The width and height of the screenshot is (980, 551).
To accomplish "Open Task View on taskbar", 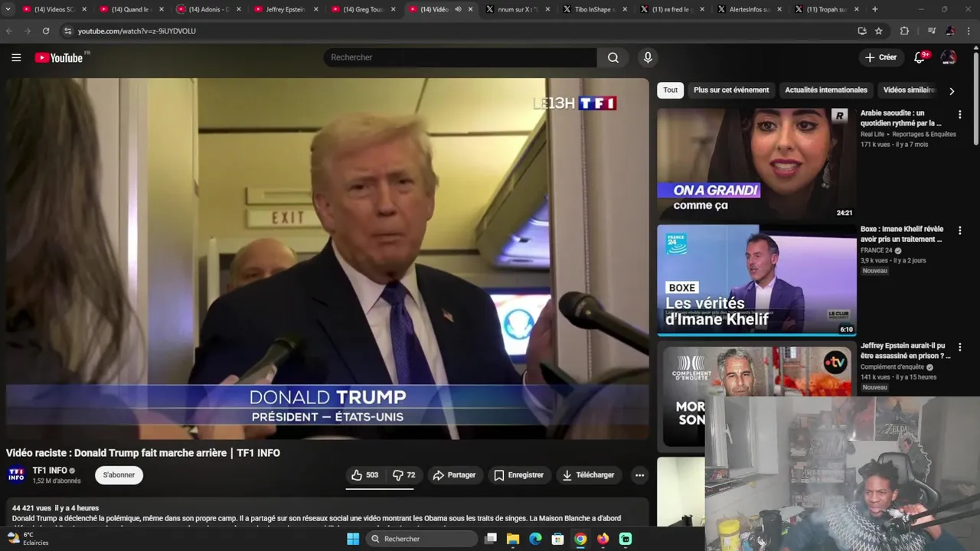I will [491, 539].
